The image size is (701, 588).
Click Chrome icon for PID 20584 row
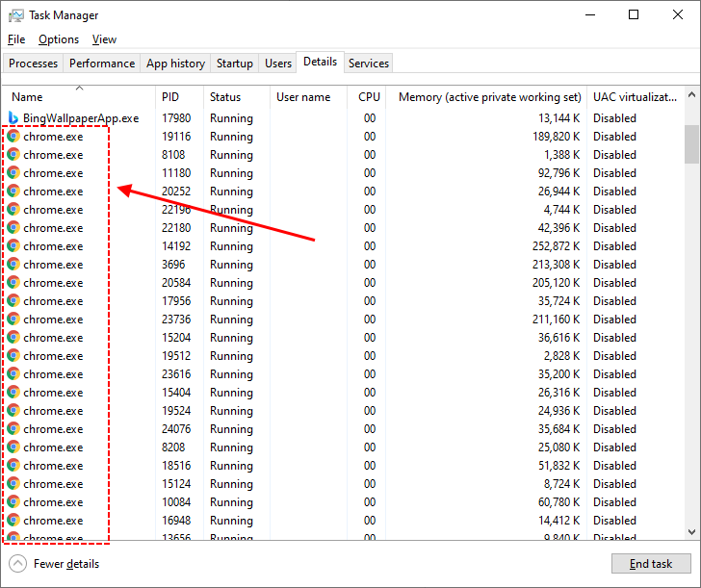coord(13,283)
